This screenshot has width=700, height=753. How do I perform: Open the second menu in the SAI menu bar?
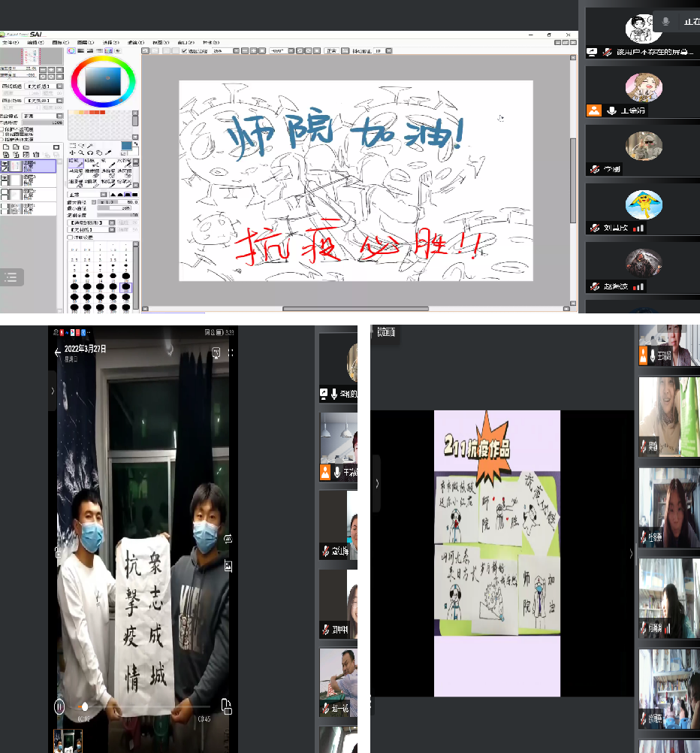(x=35, y=42)
